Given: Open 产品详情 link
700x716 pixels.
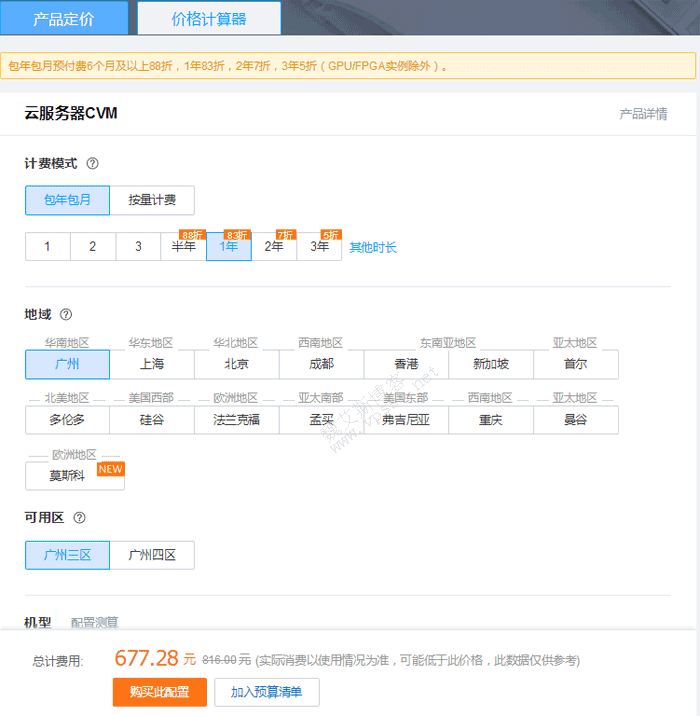Looking at the screenshot, I should (x=643, y=114).
